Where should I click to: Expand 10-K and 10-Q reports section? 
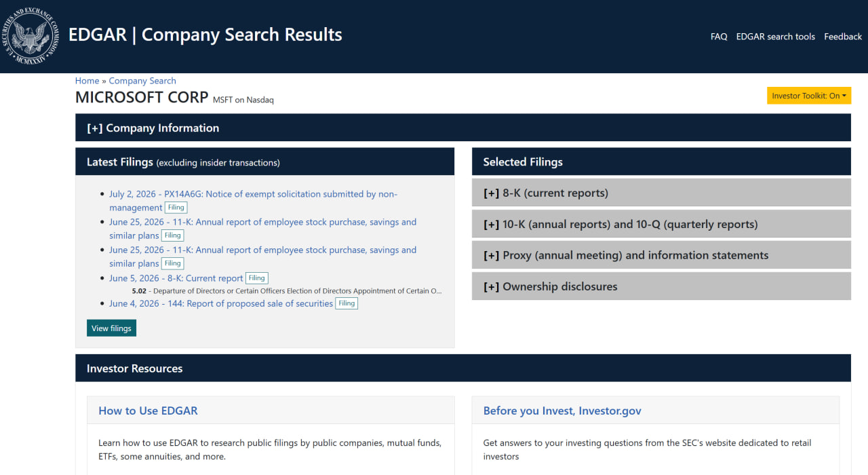point(661,224)
